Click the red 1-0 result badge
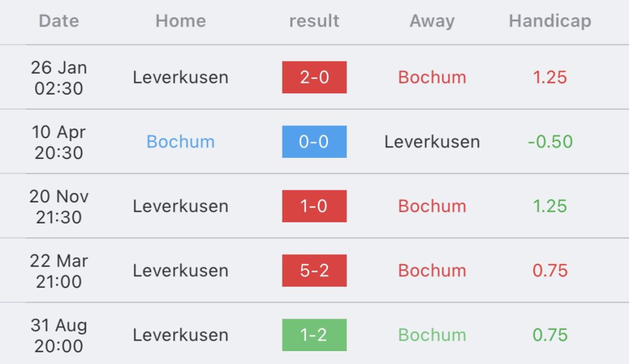 (x=314, y=206)
